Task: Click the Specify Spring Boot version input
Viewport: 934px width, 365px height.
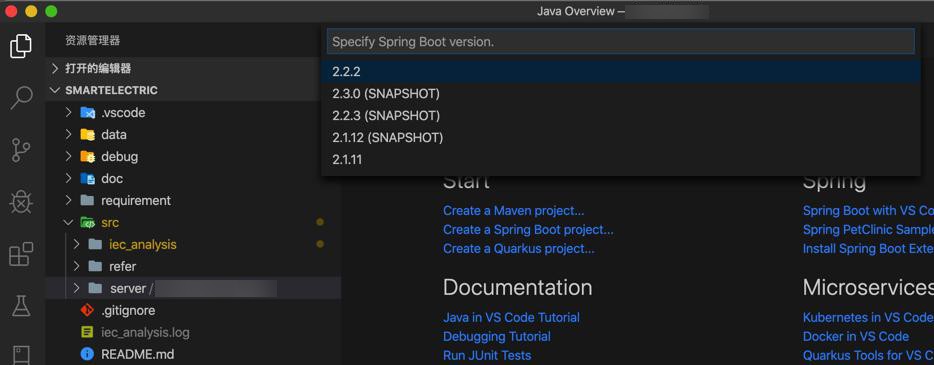Action: (x=621, y=42)
